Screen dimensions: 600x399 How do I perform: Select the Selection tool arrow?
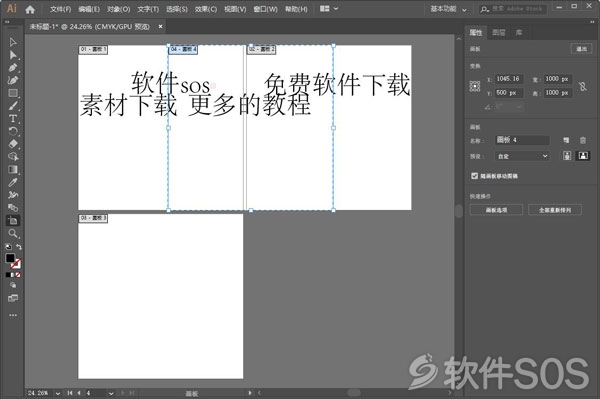(x=13, y=42)
